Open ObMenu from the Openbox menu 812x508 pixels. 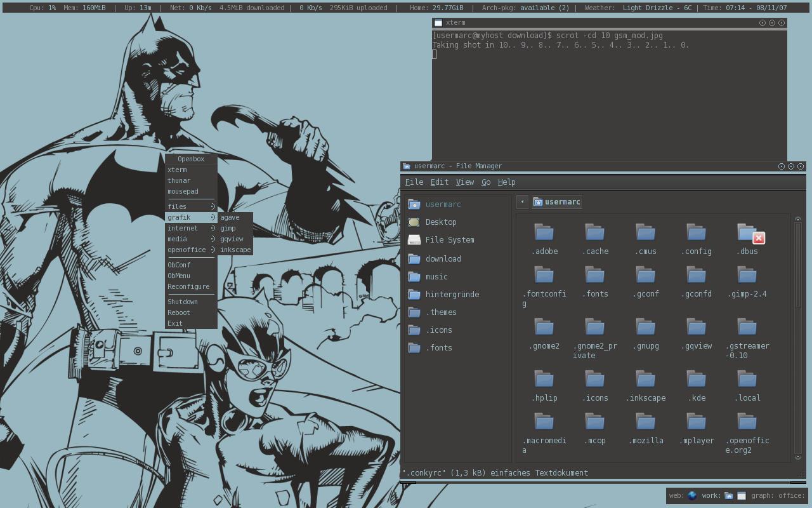[x=191, y=276]
